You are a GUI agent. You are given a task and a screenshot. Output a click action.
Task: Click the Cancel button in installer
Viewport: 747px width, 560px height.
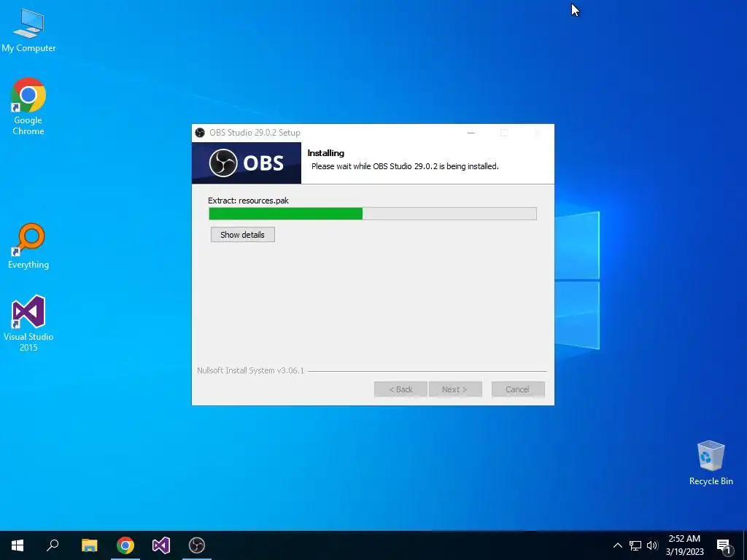tap(518, 389)
